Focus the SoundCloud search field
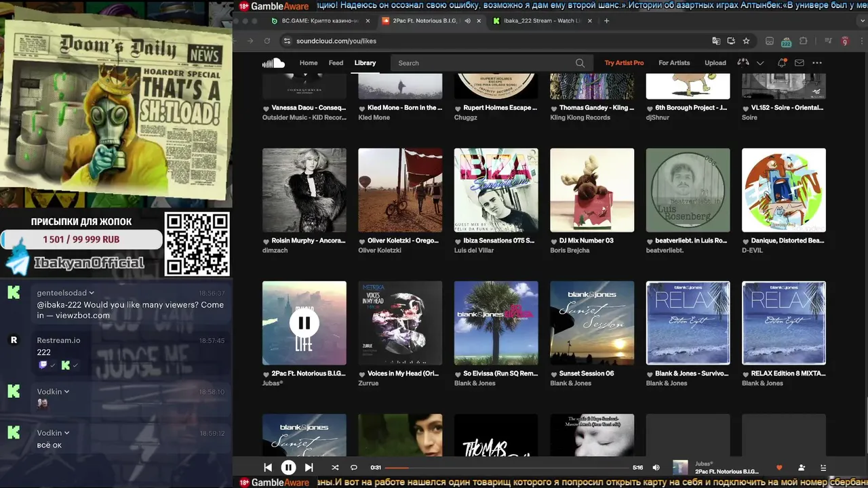The height and width of the screenshot is (488, 868). pyautogui.click(x=490, y=63)
